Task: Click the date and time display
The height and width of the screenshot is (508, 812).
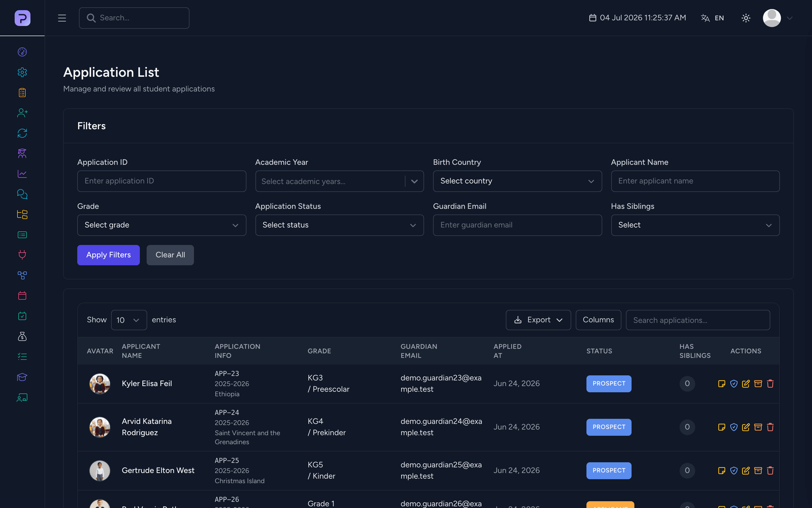Action: tap(637, 18)
